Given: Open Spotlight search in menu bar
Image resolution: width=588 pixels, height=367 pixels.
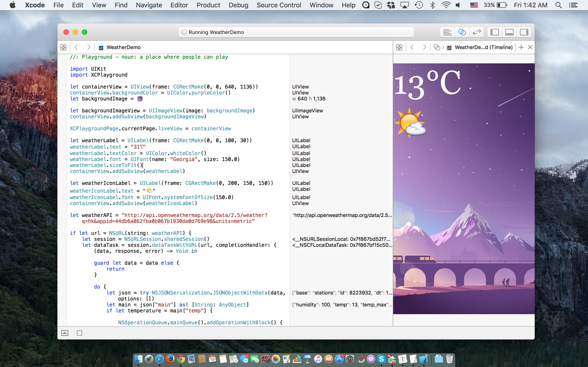Looking at the screenshot, I should click(558, 5).
